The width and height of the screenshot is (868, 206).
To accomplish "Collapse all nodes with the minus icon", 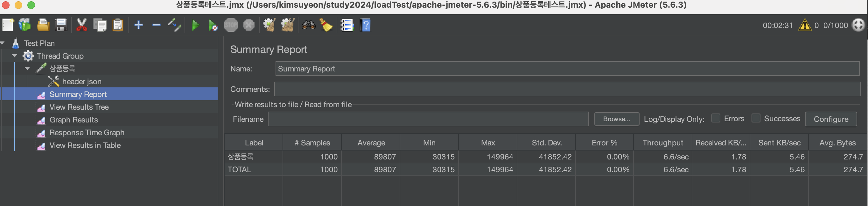I will pyautogui.click(x=156, y=25).
